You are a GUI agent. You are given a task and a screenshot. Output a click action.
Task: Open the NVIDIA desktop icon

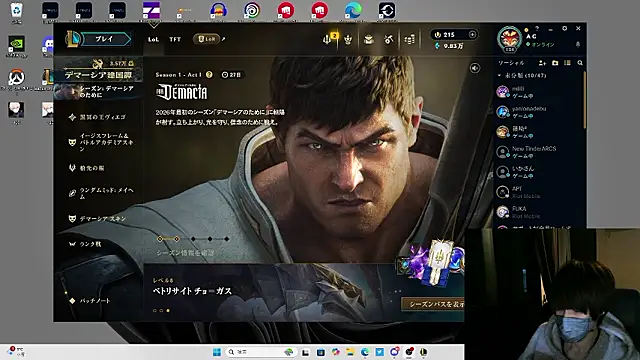click(16, 44)
